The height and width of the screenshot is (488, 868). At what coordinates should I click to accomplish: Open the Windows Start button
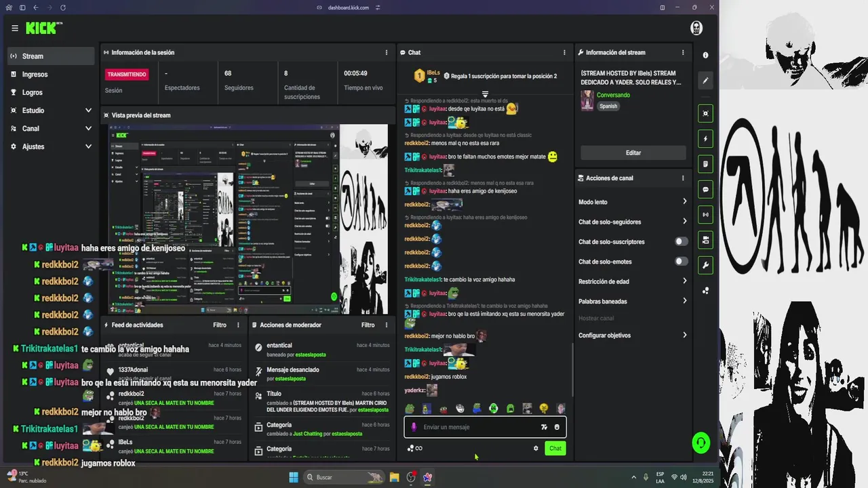tap(294, 477)
